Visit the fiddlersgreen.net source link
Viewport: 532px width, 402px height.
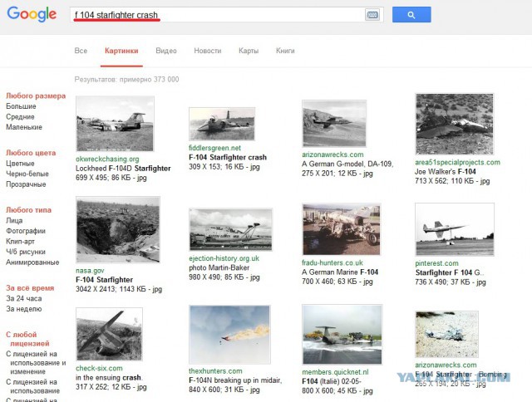click(214, 148)
